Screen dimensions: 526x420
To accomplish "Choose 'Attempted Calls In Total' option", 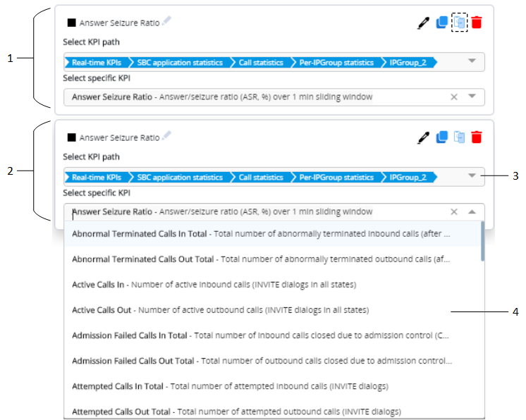I will pos(118,386).
